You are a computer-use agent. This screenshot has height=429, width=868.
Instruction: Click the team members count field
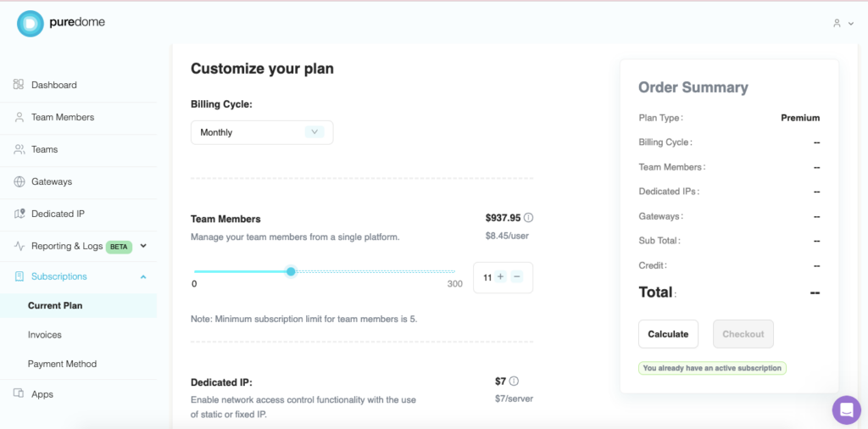pos(487,277)
